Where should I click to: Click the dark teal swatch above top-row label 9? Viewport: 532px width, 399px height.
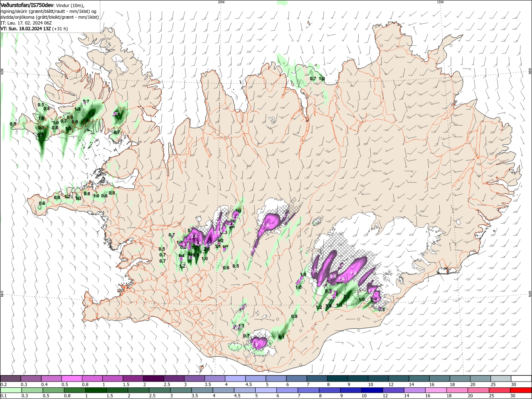coord(357,379)
